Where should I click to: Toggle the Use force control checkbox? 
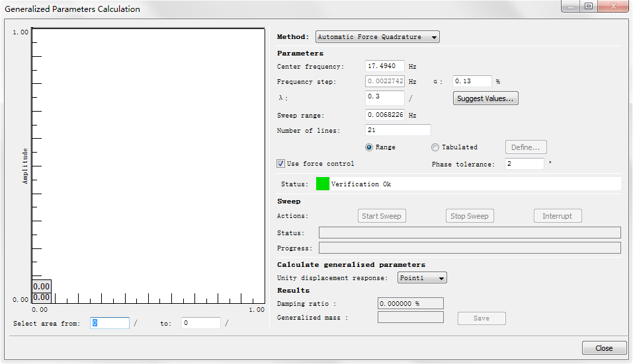click(x=280, y=164)
